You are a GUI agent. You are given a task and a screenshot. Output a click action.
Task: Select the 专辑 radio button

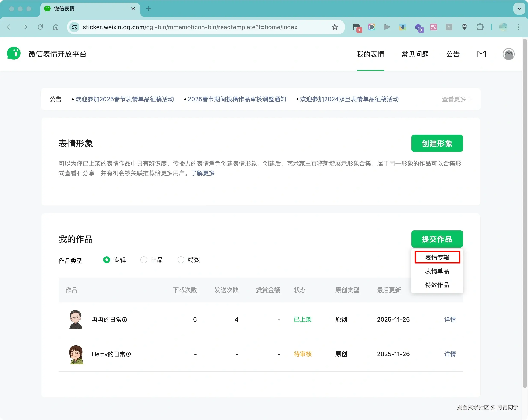click(106, 260)
